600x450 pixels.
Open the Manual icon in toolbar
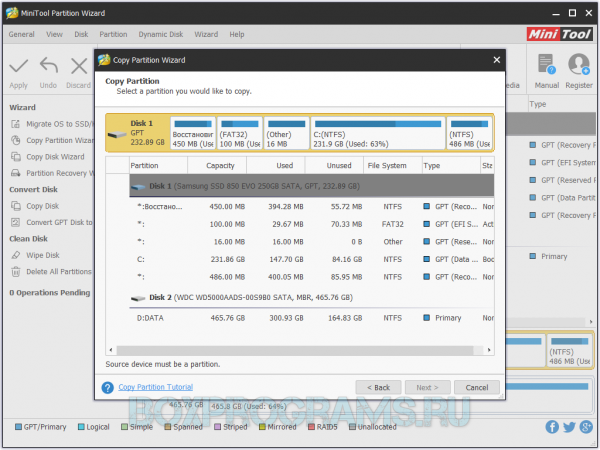546,64
